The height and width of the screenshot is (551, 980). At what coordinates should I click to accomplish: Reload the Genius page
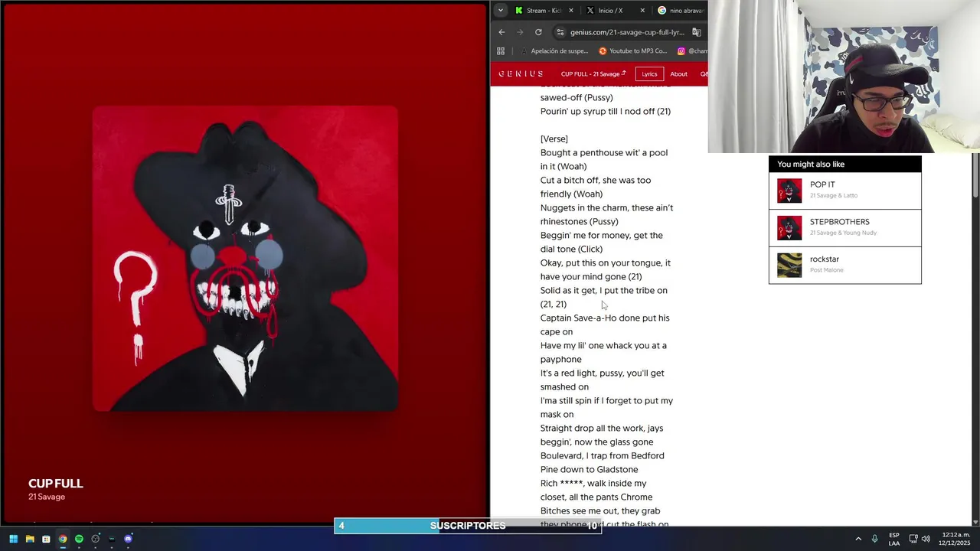[x=538, y=32]
